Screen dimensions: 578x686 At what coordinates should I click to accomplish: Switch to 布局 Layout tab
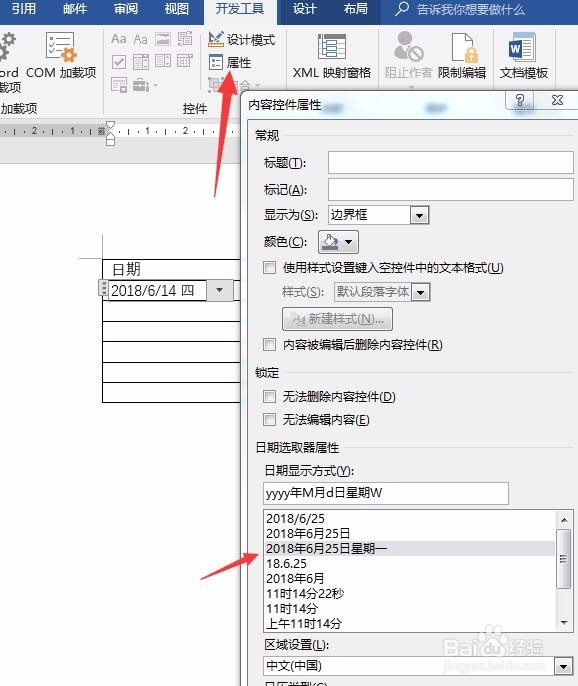tap(355, 9)
